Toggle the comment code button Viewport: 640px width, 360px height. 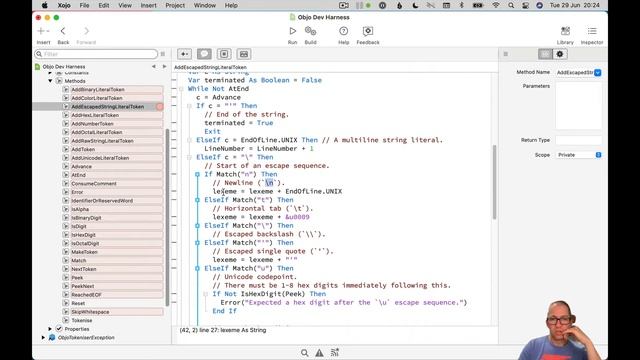(x=204, y=54)
